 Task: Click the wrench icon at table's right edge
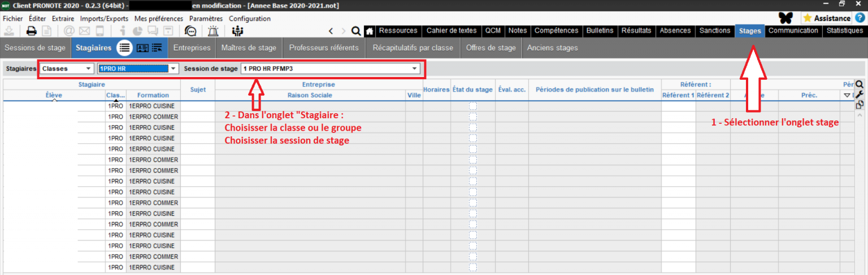[860, 94]
